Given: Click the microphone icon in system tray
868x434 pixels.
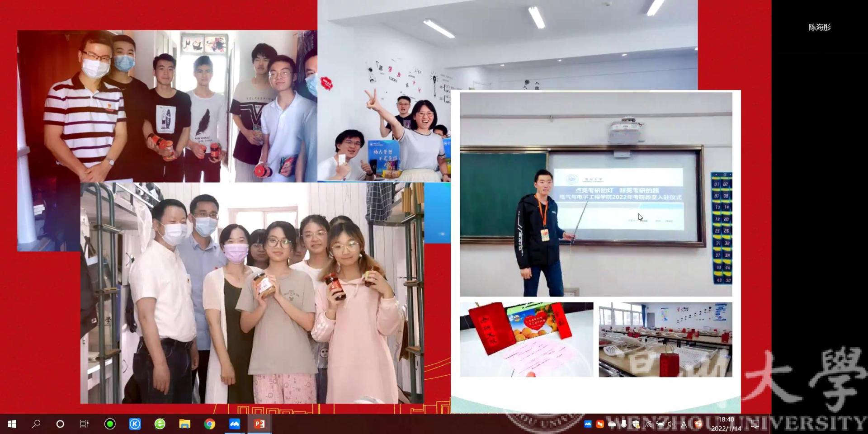Looking at the screenshot, I should click(x=624, y=424).
